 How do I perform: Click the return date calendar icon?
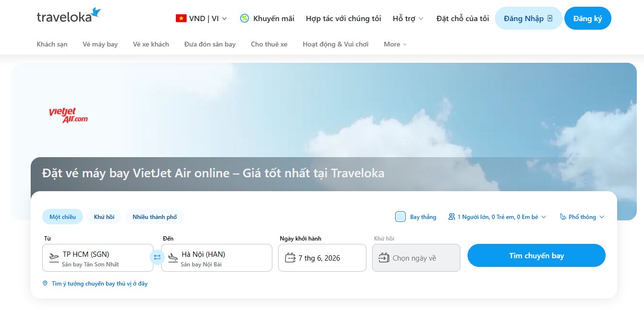coord(384,258)
